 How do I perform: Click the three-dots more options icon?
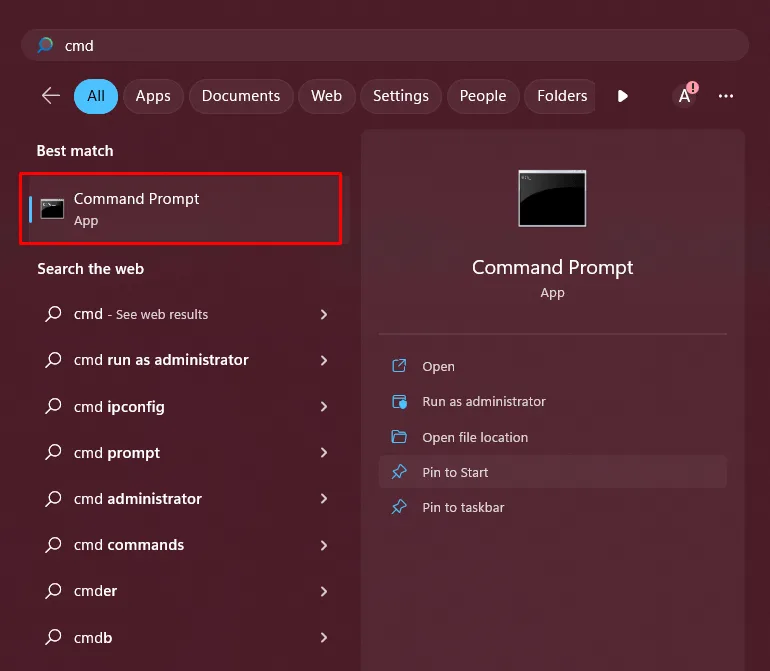click(726, 96)
